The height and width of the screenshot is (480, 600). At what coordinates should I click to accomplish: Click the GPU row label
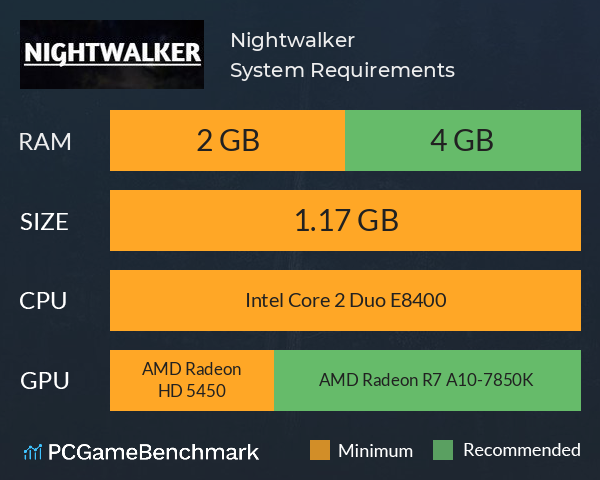click(x=45, y=381)
